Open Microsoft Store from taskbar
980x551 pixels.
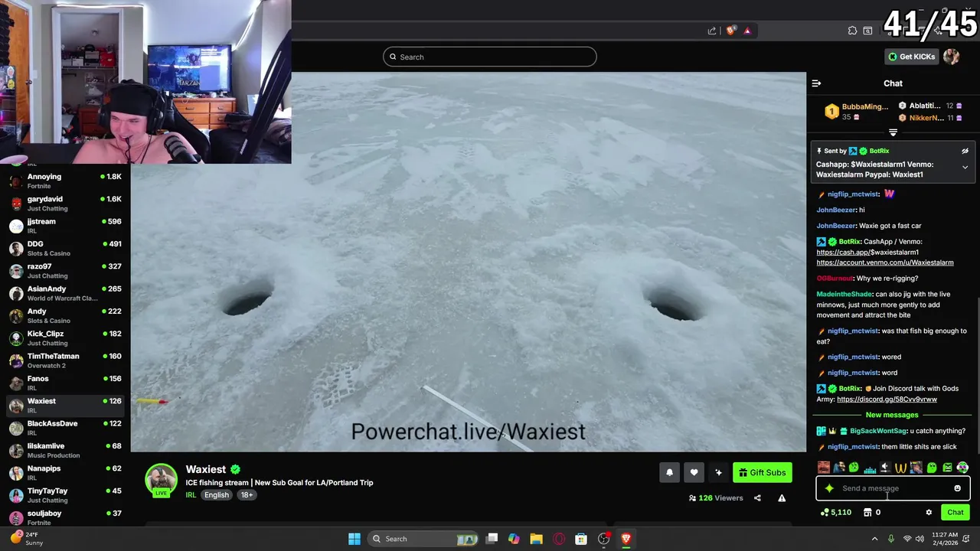click(581, 539)
